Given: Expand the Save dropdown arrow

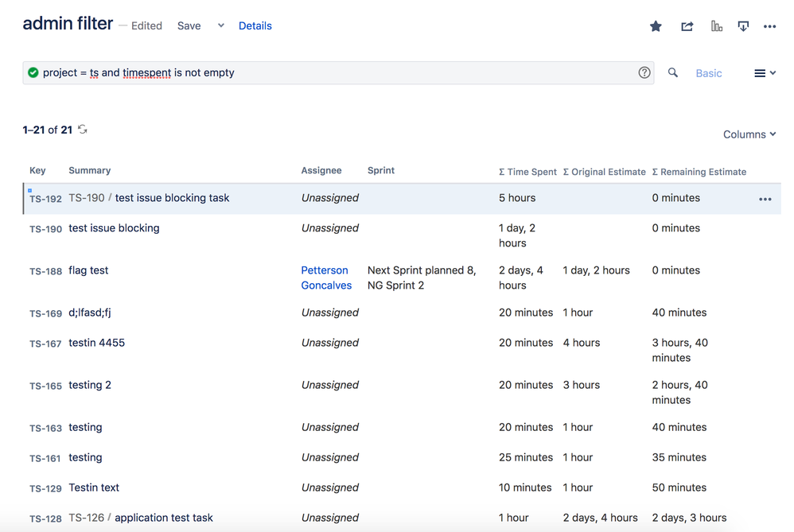Looking at the screenshot, I should 221,25.
